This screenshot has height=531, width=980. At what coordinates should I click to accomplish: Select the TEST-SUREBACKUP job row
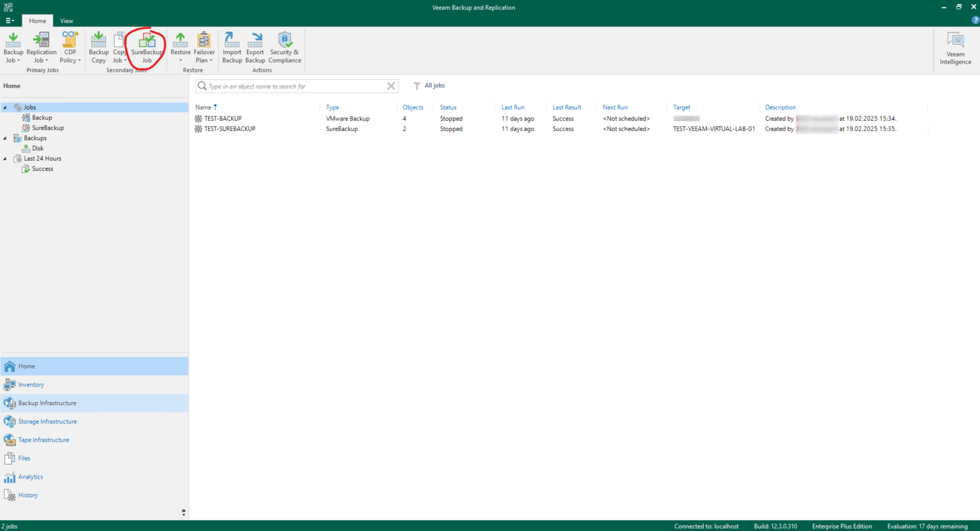230,128
